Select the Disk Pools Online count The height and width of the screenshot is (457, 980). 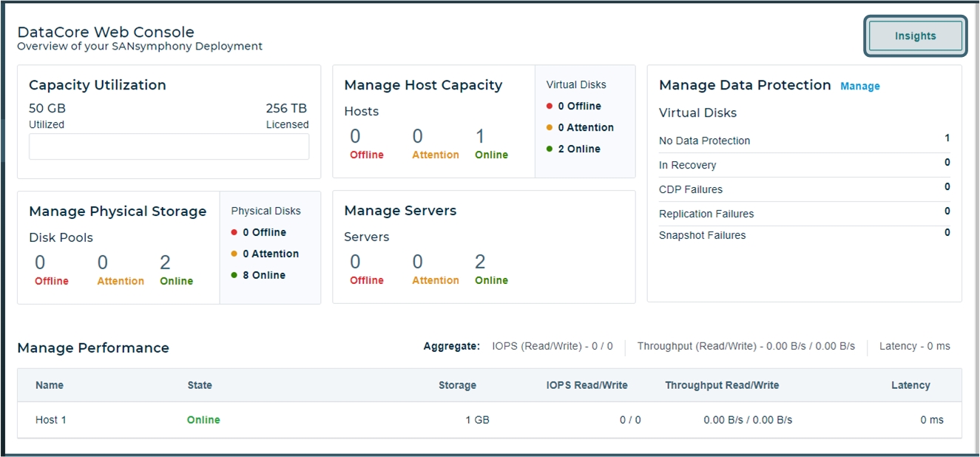point(165,263)
